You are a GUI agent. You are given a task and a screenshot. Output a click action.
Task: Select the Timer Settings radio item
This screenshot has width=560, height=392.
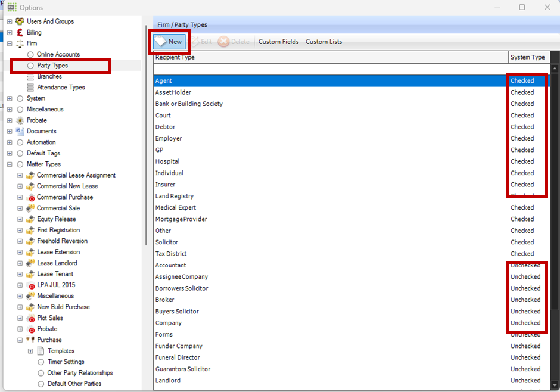click(x=41, y=362)
